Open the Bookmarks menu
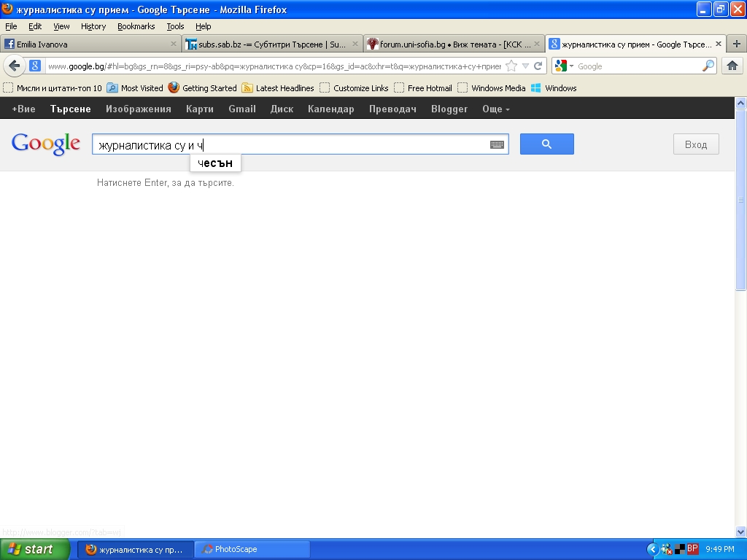The width and height of the screenshot is (747, 560). tap(136, 26)
